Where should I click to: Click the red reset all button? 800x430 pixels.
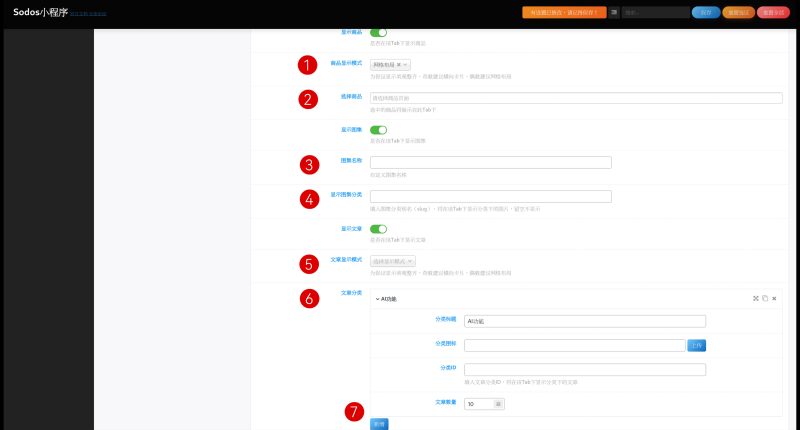772,13
